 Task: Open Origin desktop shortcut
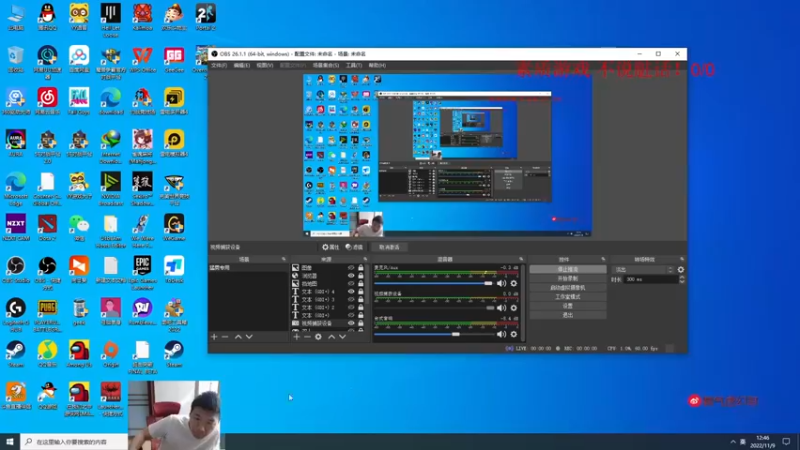point(111,354)
